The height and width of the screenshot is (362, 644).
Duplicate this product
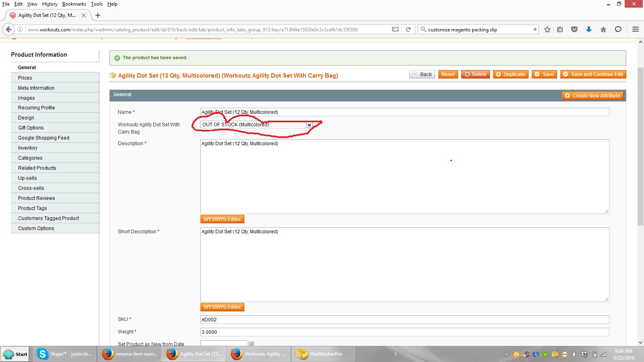[510, 74]
